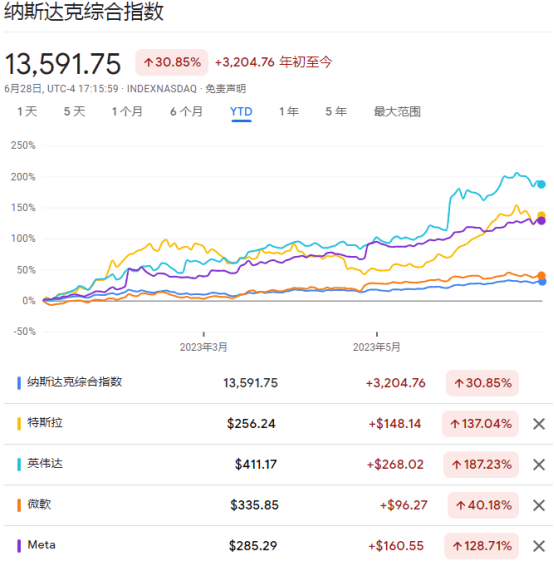The image size is (554, 566).
Task: Click the orange endpoint dot of 微软 line
Action: [541, 275]
